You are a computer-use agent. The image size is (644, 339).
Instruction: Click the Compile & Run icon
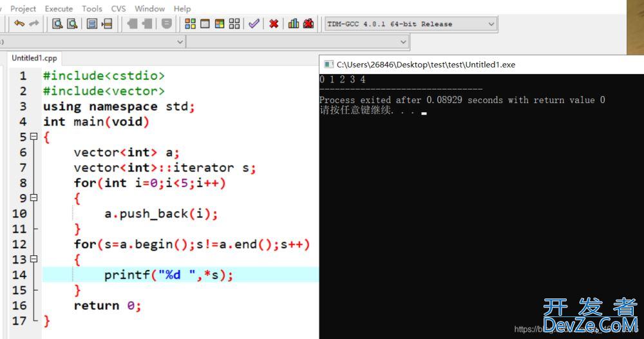pos(220,24)
